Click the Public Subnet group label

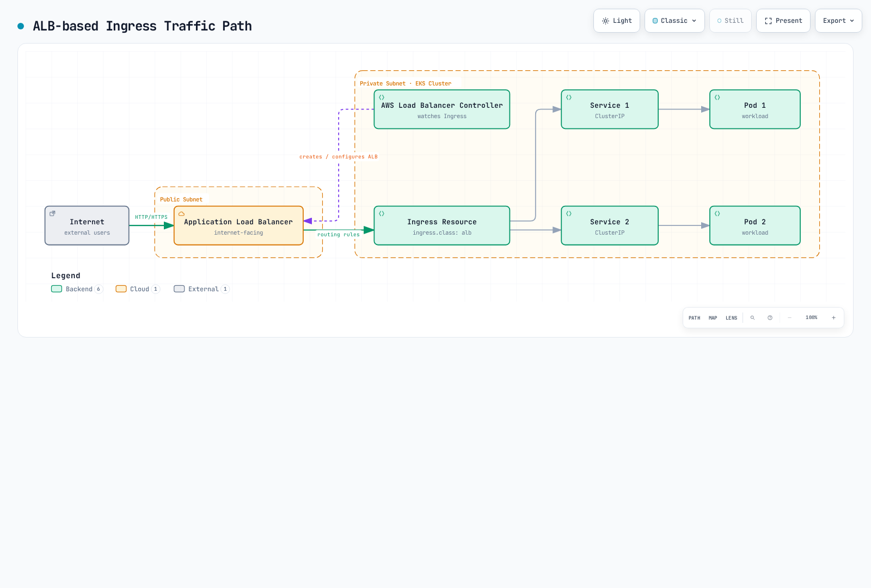(181, 200)
